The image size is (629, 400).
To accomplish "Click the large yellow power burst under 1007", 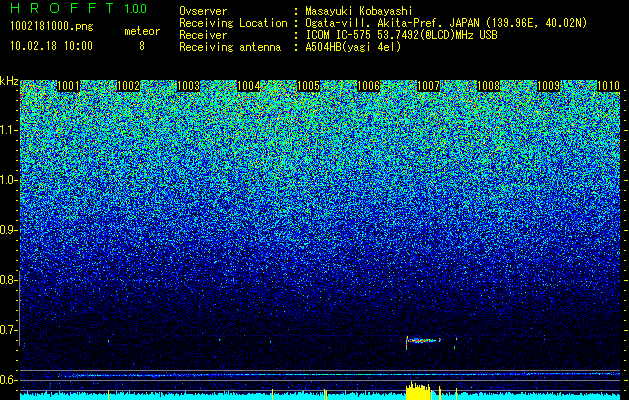I will click(x=418, y=391).
